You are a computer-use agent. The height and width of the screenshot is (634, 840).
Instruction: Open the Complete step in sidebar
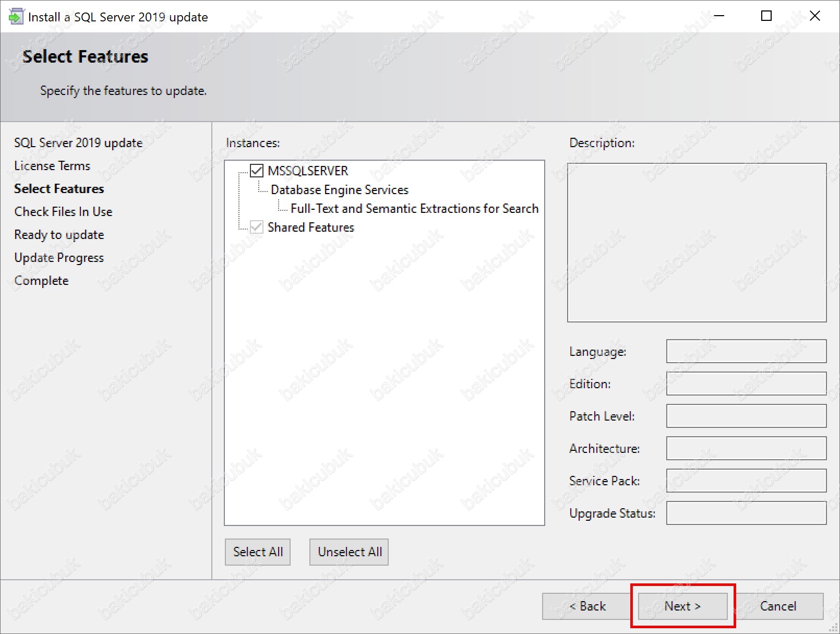(41, 281)
